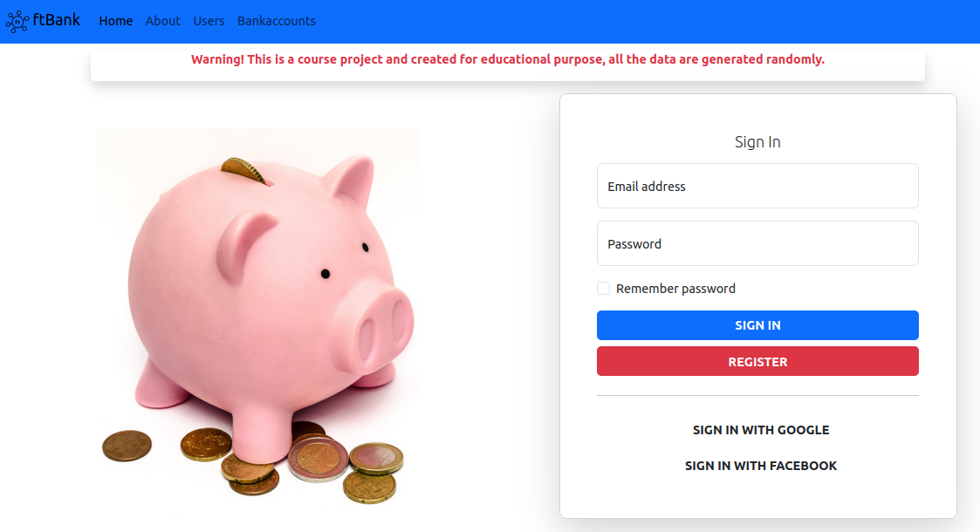This screenshot has width=980, height=532.
Task: Choose SIGN IN WITH FACEBOOK
Action: 761,466
